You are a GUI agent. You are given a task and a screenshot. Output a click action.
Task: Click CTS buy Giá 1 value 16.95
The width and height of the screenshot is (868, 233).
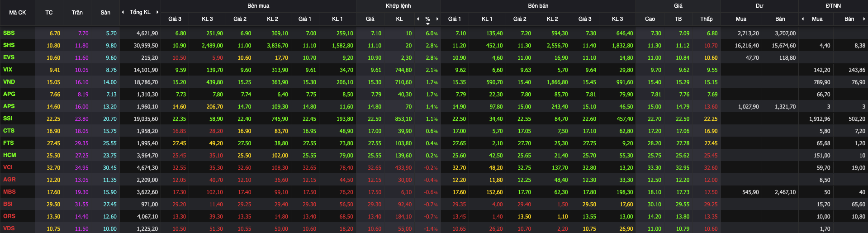point(309,131)
